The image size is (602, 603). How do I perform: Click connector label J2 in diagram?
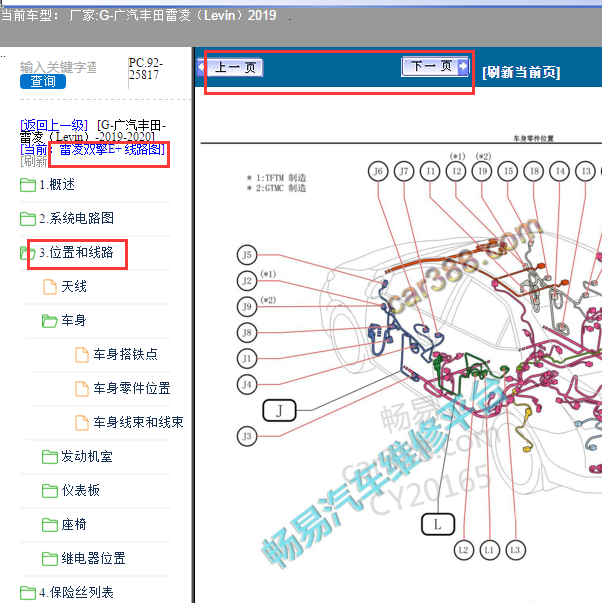click(247, 281)
